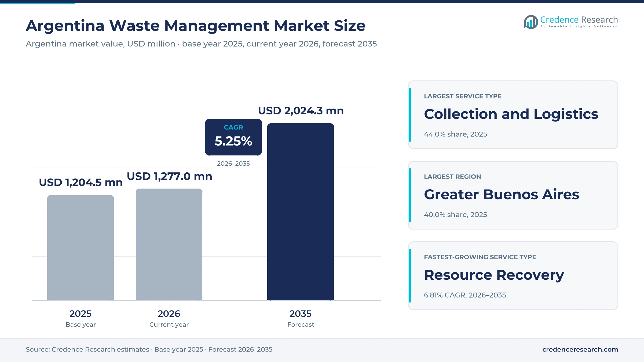The image size is (644, 362).
Task: Select the chart title Argentina Waste Management Market Size
Action: (x=196, y=26)
